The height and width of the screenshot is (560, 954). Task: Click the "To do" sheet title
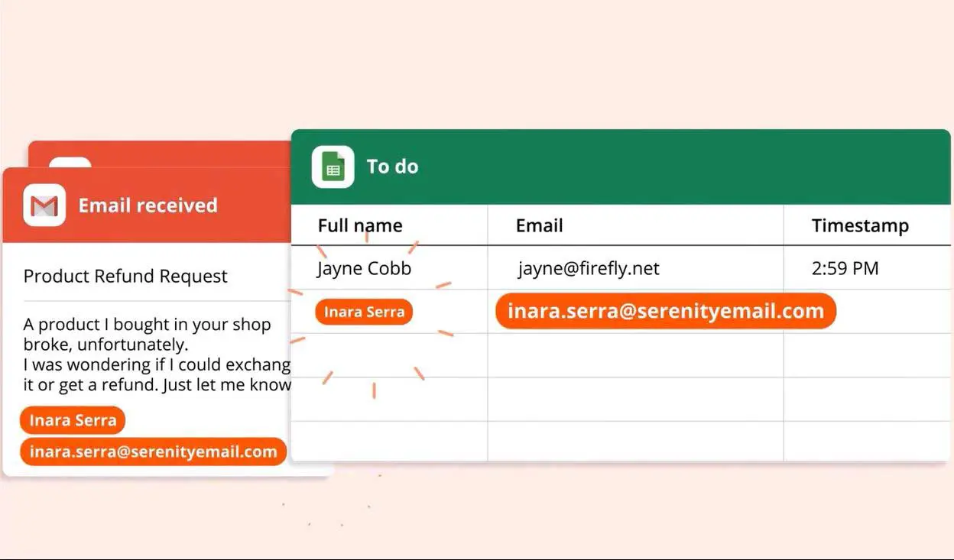[392, 167]
